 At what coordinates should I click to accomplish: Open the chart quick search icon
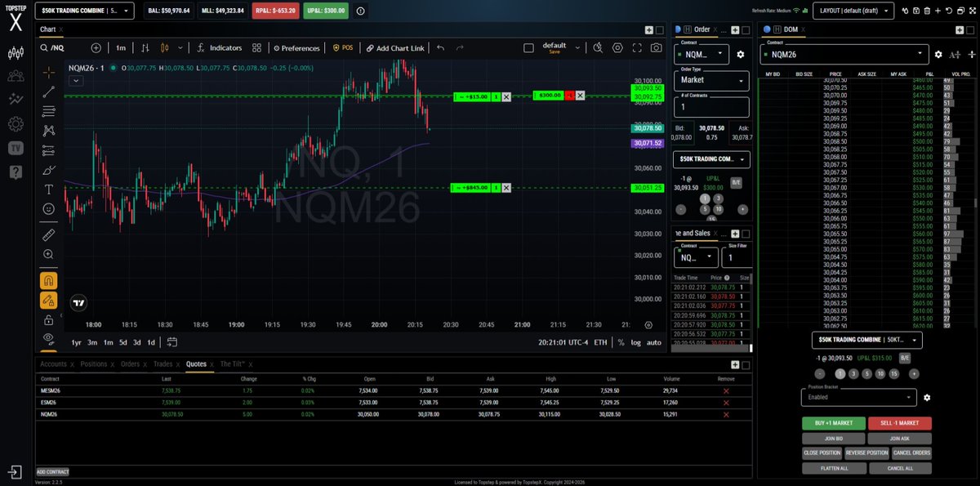pos(597,48)
